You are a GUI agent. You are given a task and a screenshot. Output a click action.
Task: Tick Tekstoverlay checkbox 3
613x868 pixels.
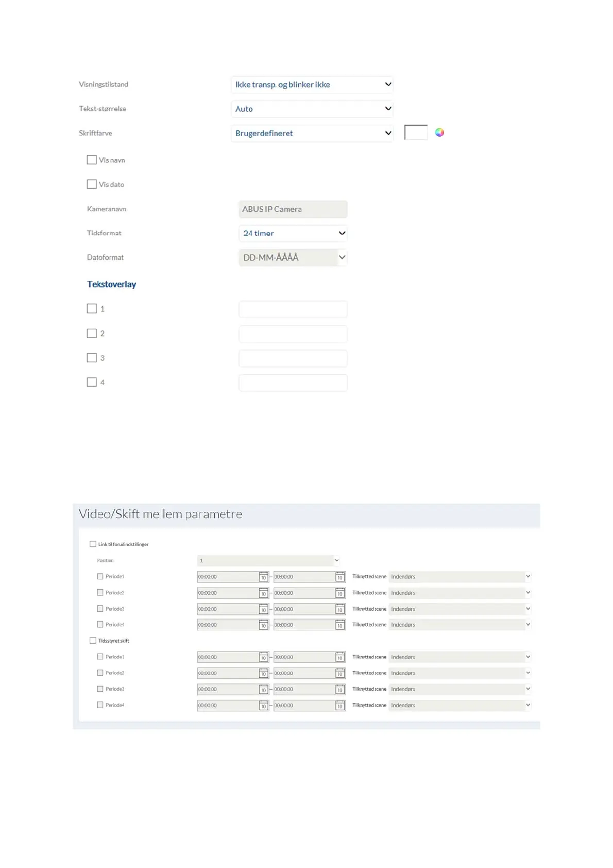pyautogui.click(x=92, y=357)
